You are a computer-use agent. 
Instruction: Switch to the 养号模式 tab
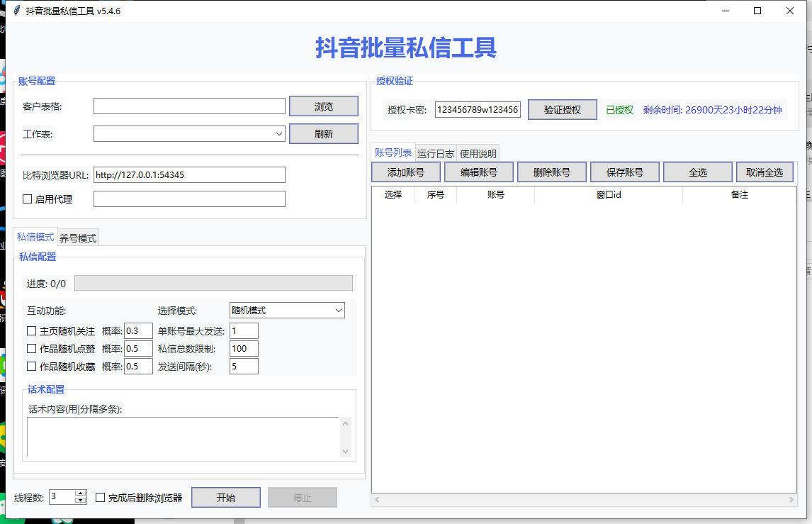(x=78, y=238)
